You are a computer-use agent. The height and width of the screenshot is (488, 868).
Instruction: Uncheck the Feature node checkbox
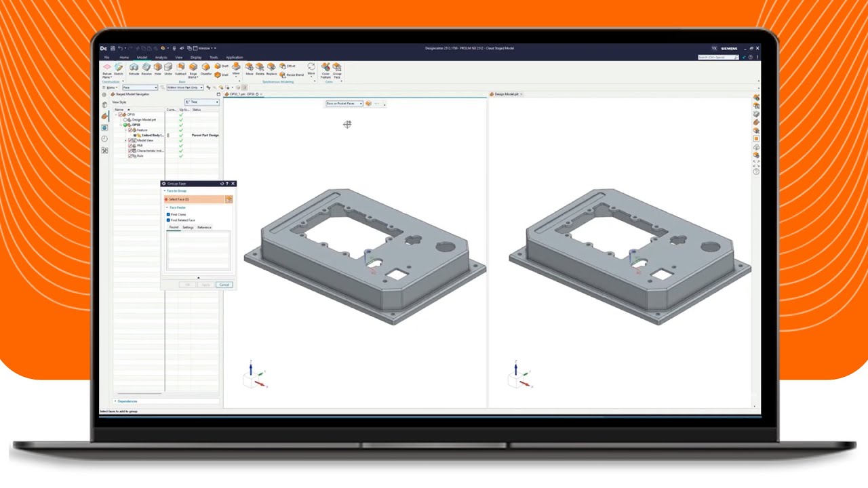[130, 130]
